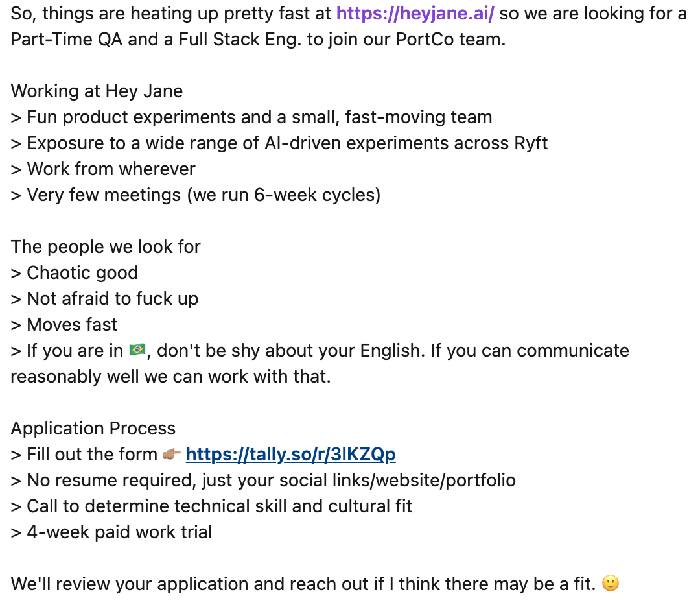700x607 pixels.
Task: Click the 'No resume required' line
Action: (263, 481)
